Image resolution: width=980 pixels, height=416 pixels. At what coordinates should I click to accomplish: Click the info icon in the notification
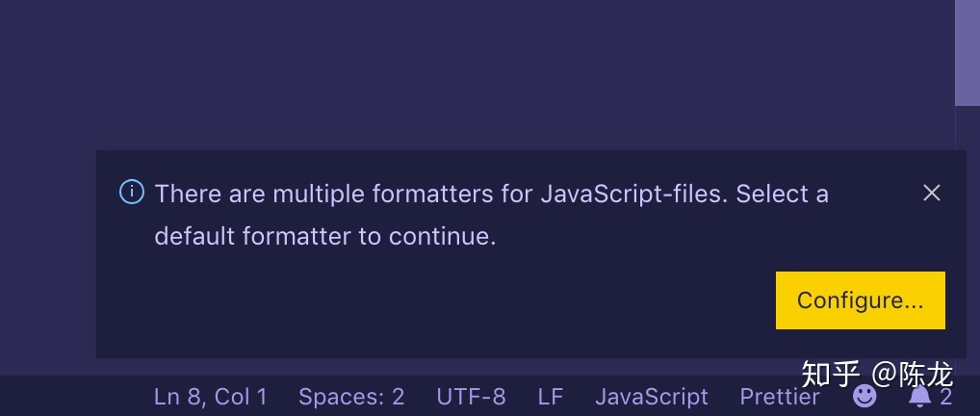132,193
